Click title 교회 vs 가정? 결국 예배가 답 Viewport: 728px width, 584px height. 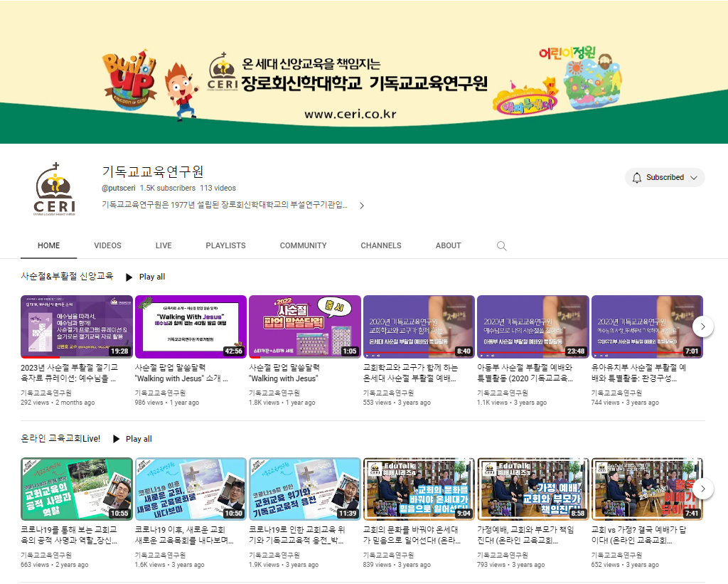point(639,535)
